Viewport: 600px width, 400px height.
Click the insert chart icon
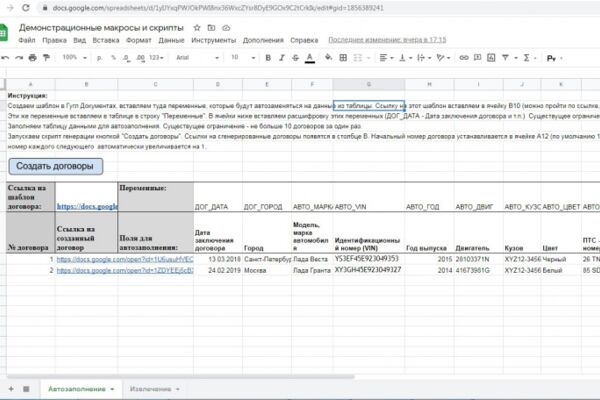[x=491, y=58]
